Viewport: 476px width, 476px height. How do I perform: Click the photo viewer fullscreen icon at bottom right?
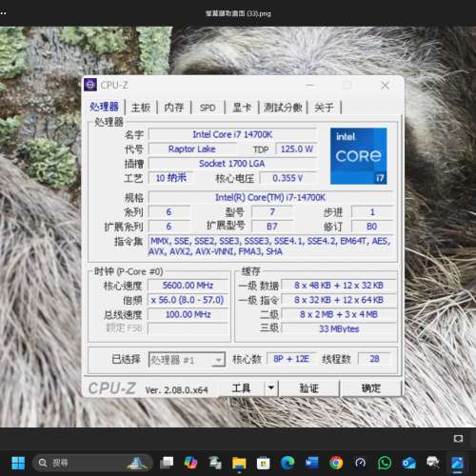(458, 439)
